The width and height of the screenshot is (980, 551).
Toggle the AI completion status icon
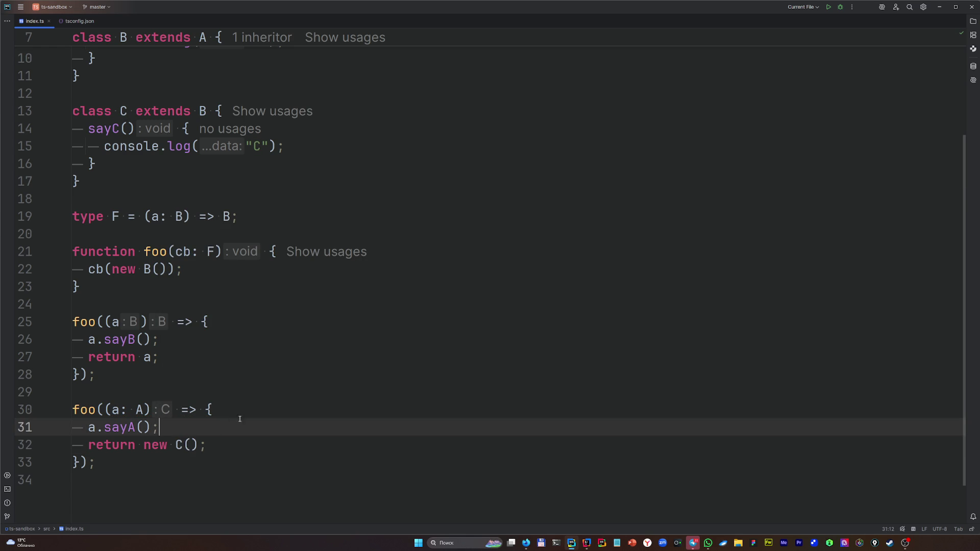click(x=902, y=529)
